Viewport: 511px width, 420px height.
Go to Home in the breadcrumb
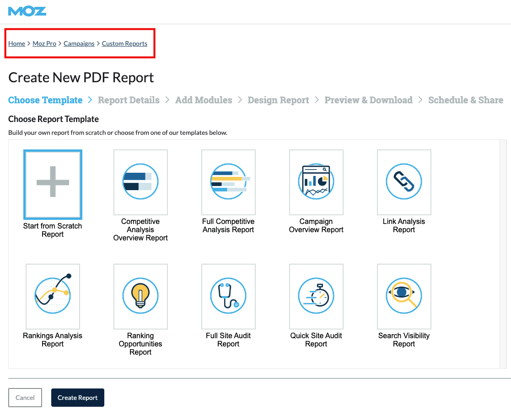click(x=16, y=43)
